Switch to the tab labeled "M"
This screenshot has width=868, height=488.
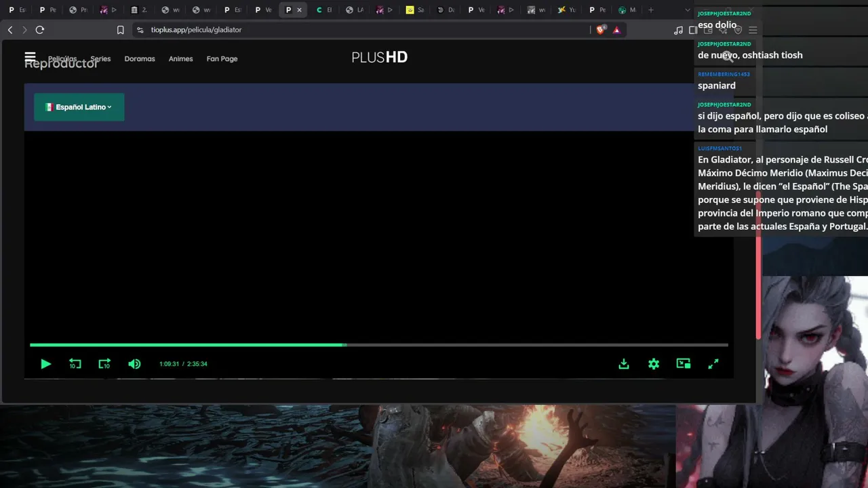[628, 10]
